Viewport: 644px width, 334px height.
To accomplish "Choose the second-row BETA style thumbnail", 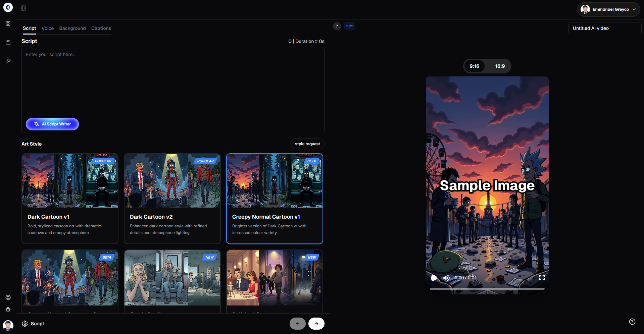I will pyautogui.click(x=70, y=278).
